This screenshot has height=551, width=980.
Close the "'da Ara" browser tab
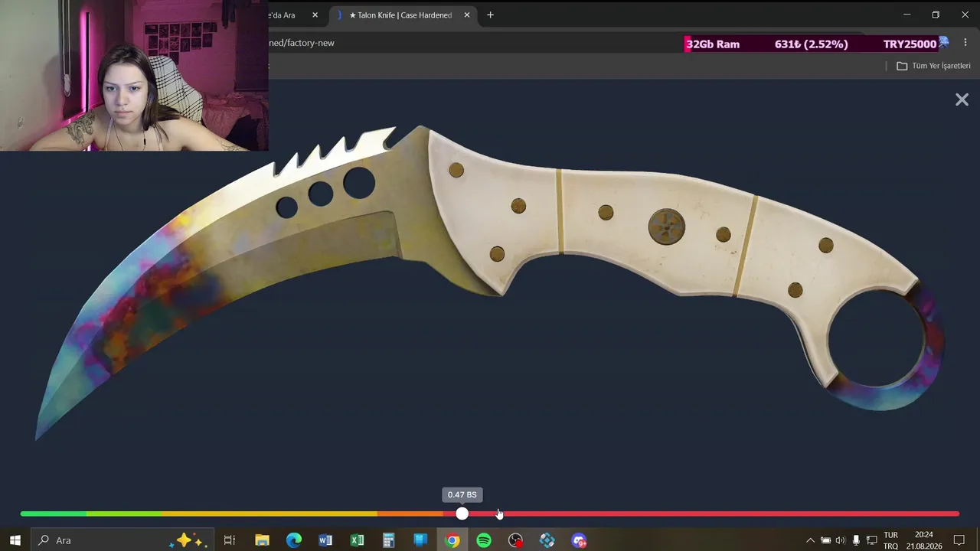pyautogui.click(x=315, y=15)
